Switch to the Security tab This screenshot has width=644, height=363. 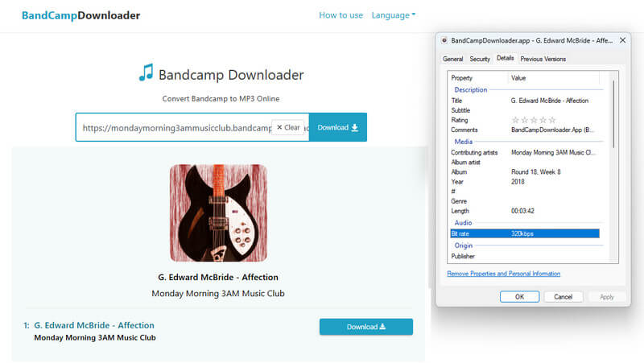coord(480,59)
